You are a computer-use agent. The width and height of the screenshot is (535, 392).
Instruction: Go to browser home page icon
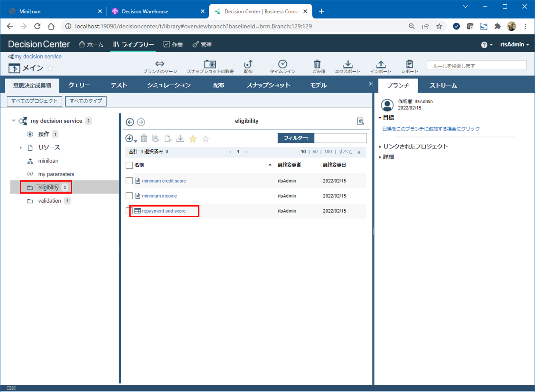51,26
